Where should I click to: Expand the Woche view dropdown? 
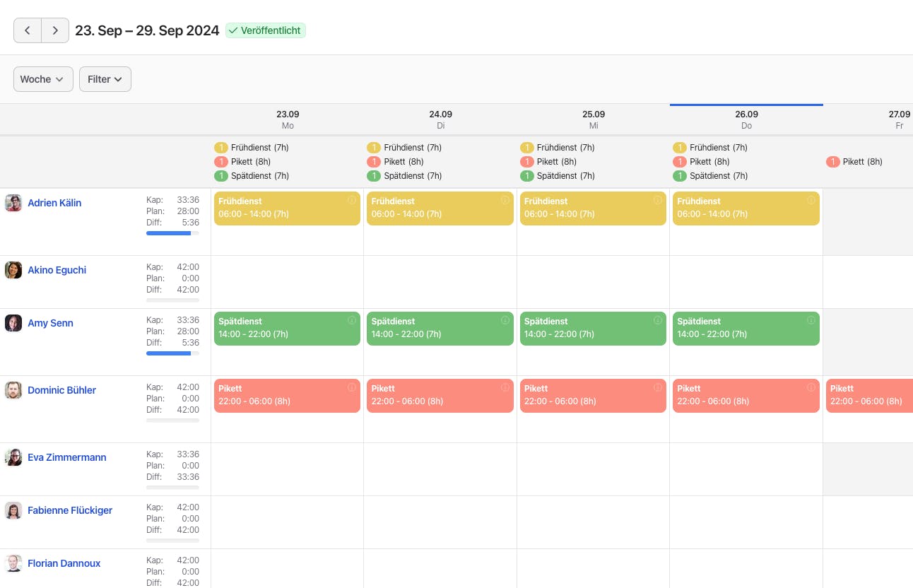43,79
